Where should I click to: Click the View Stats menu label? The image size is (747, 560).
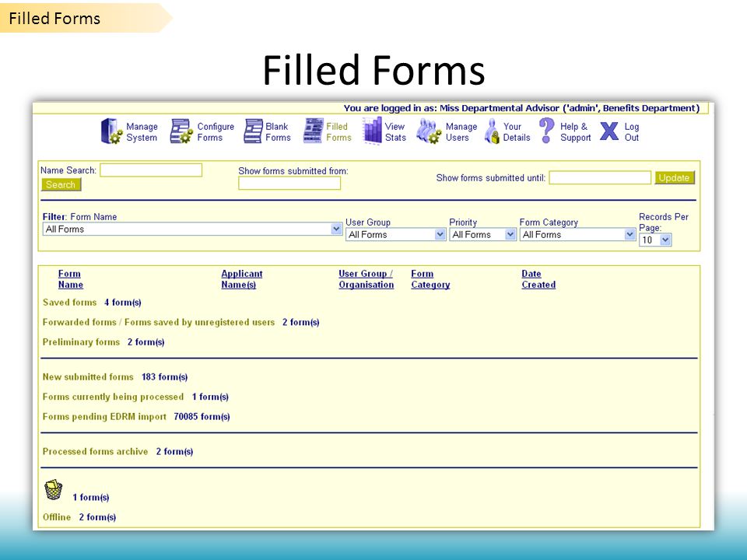[x=395, y=132]
